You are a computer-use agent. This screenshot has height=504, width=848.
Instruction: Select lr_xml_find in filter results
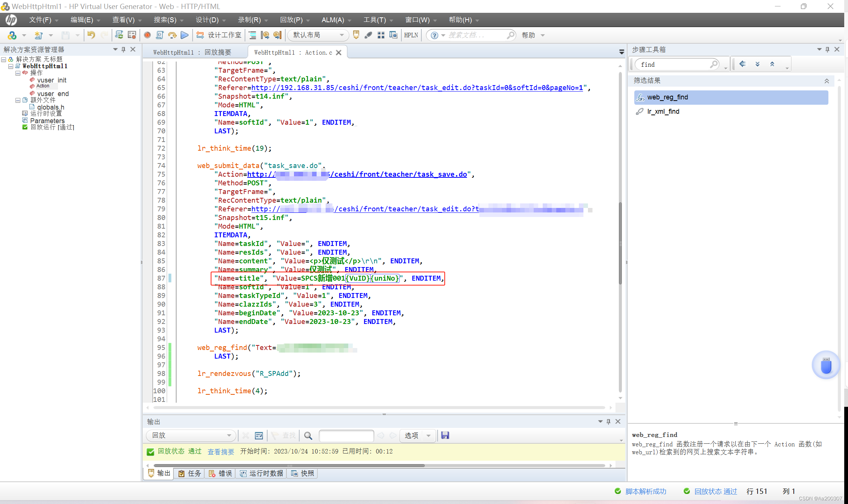click(x=663, y=111)
